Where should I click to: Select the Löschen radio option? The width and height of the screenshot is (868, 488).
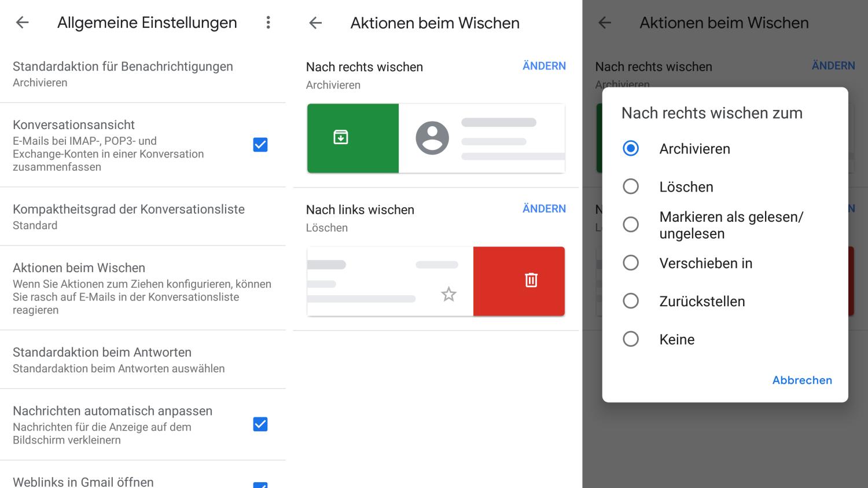(x=631, y=186)
